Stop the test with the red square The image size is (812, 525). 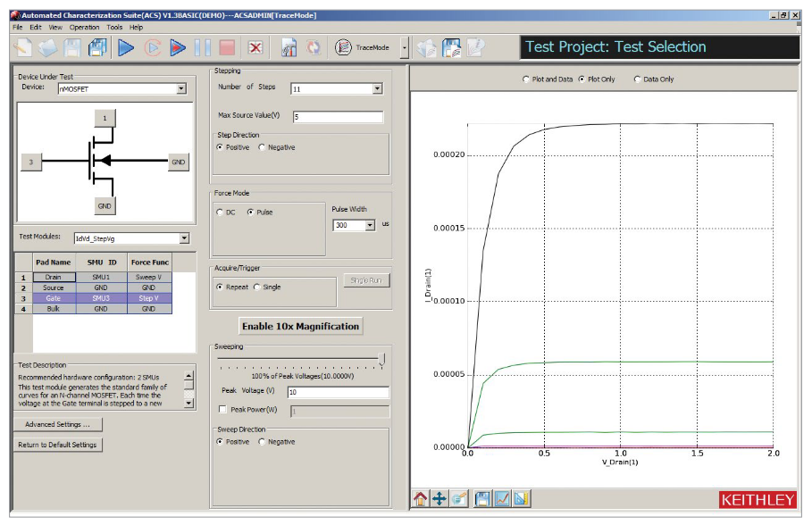[227, 47]
